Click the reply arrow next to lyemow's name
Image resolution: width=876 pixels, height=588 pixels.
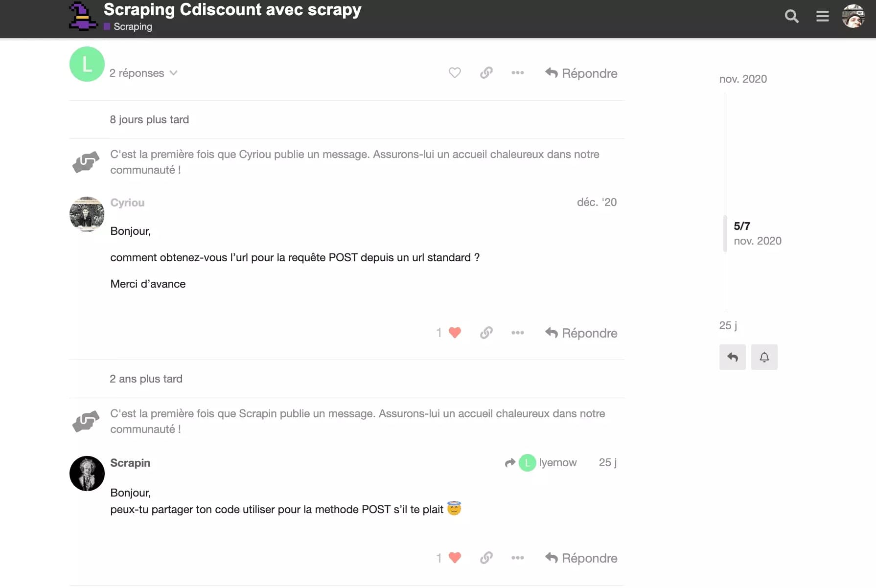pyautogui.click(x=510, y=463)
